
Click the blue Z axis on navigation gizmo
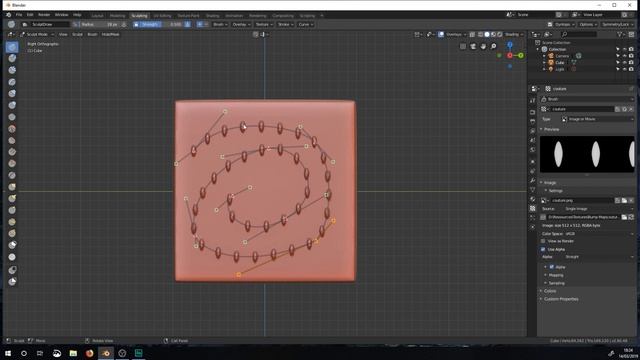510,44
